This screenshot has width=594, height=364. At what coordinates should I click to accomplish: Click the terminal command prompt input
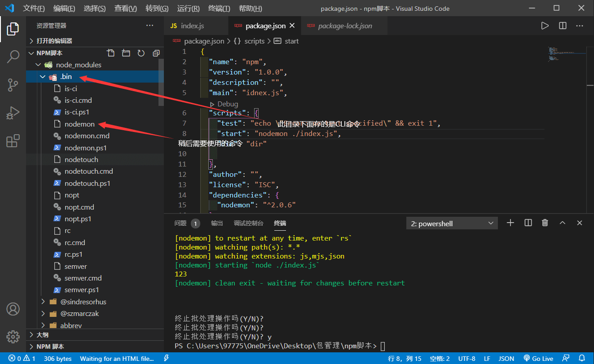coord(382,346)
